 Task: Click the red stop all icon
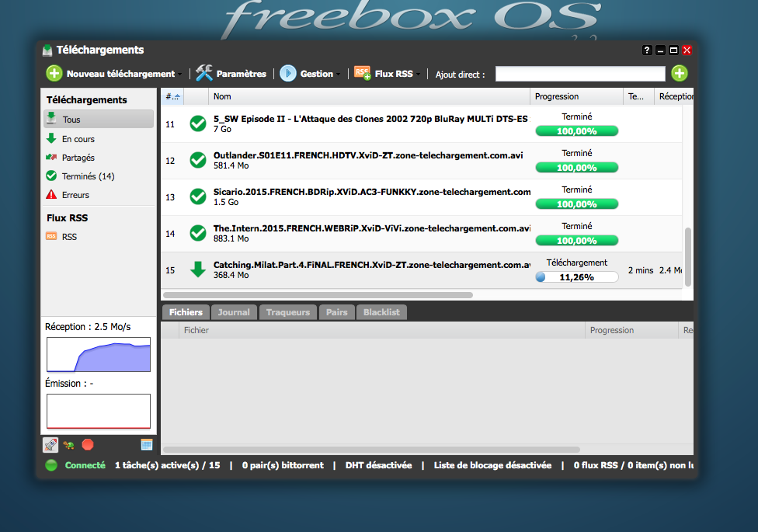click(x=88, y=444)
